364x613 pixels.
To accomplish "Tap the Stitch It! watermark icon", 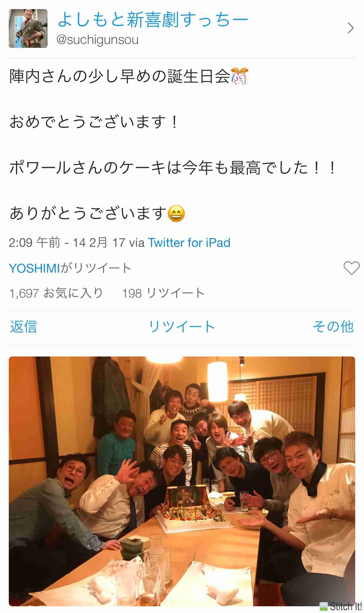I will click(x=341, y=606).
